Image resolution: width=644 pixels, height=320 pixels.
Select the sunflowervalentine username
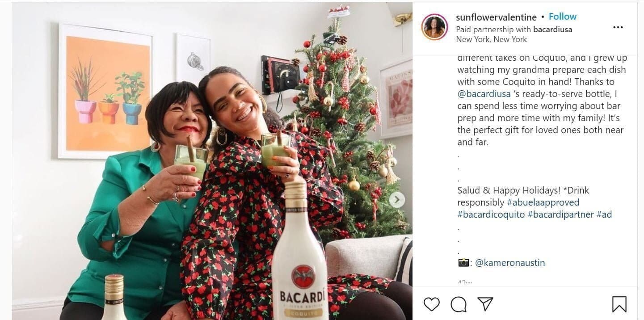[496, 17]
